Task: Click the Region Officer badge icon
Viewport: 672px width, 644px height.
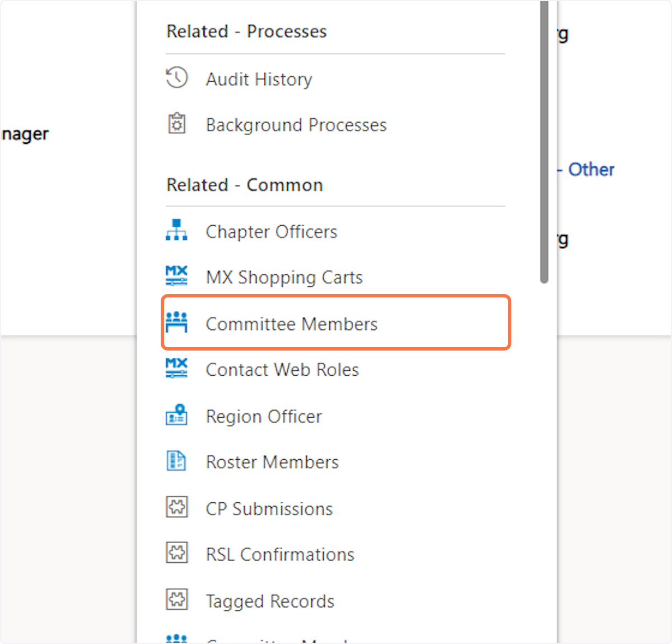Action: point(176,415)
